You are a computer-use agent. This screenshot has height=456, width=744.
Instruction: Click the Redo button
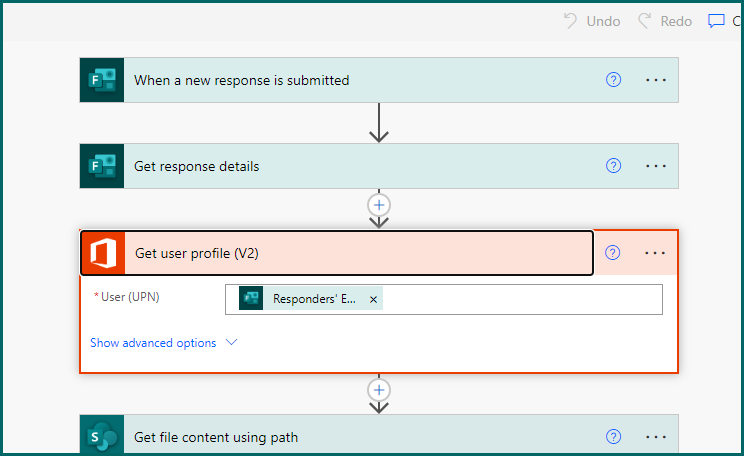click(x=665, y=21)
